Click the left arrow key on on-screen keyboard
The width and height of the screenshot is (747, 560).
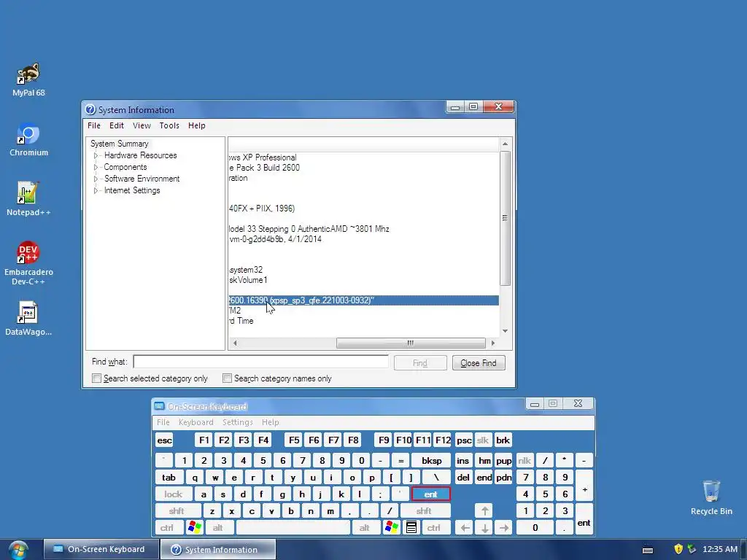click(x=465, y=528)
